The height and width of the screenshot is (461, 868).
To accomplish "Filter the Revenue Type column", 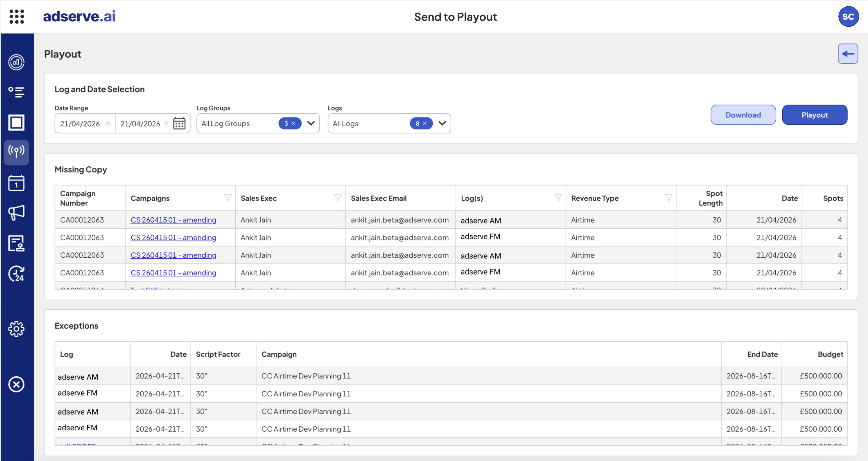I will coord(668,198).
